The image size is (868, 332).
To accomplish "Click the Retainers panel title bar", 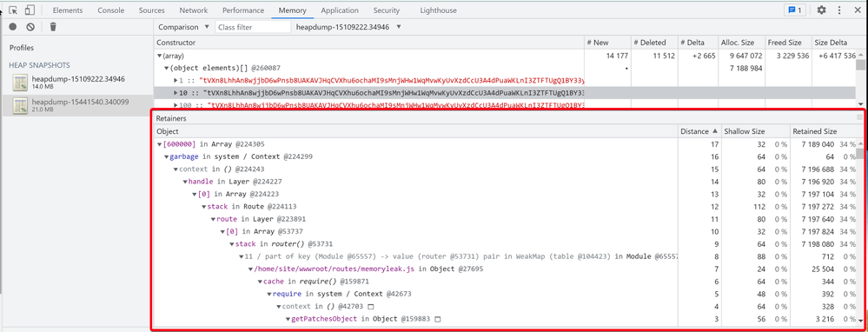I will click(x=506, y=118).
